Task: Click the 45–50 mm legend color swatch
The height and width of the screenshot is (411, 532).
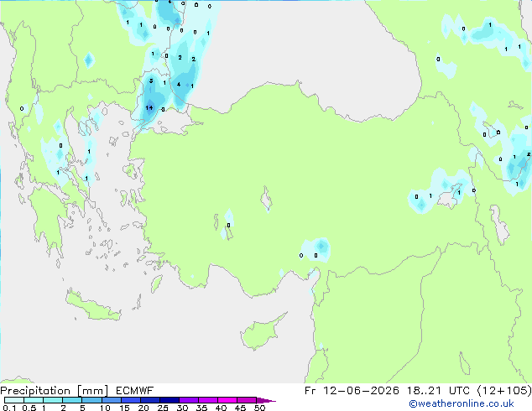Action: (247, 400)
